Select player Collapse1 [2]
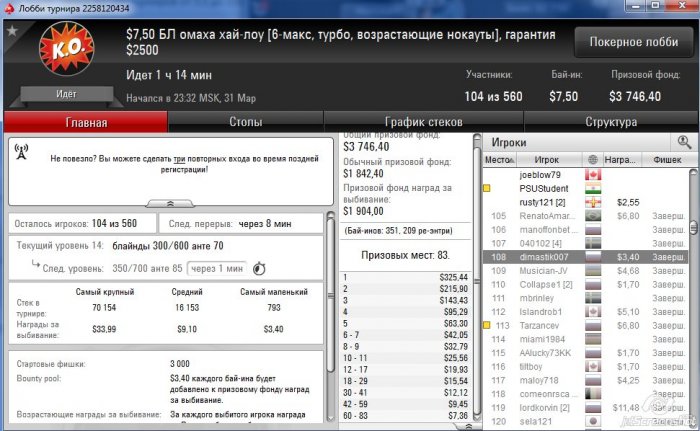Viewport: 700px width, 431px height. click(x=585, y=285)
